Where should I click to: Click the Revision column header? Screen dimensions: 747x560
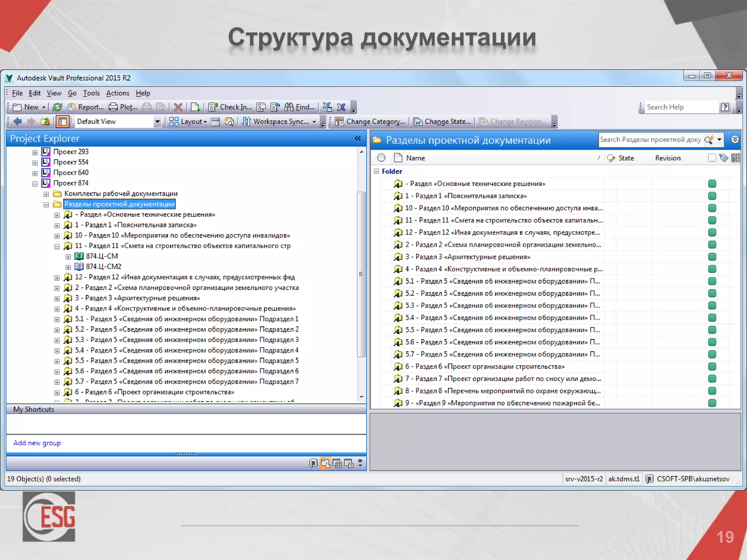click(667, 158)
